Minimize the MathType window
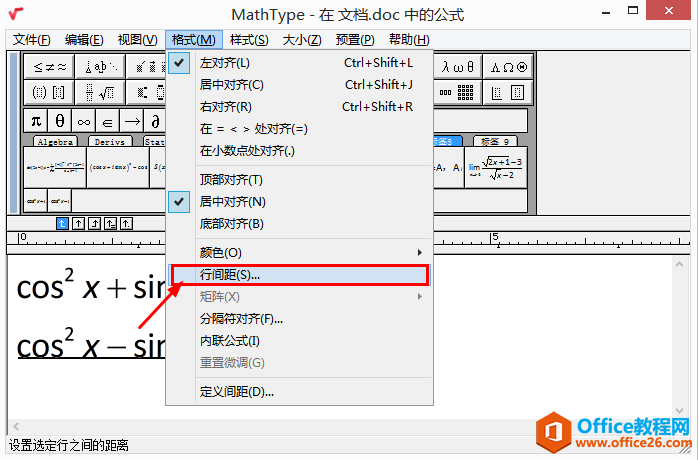The width and height of the screenshot is (699, 460). click(x=606, y=12)
